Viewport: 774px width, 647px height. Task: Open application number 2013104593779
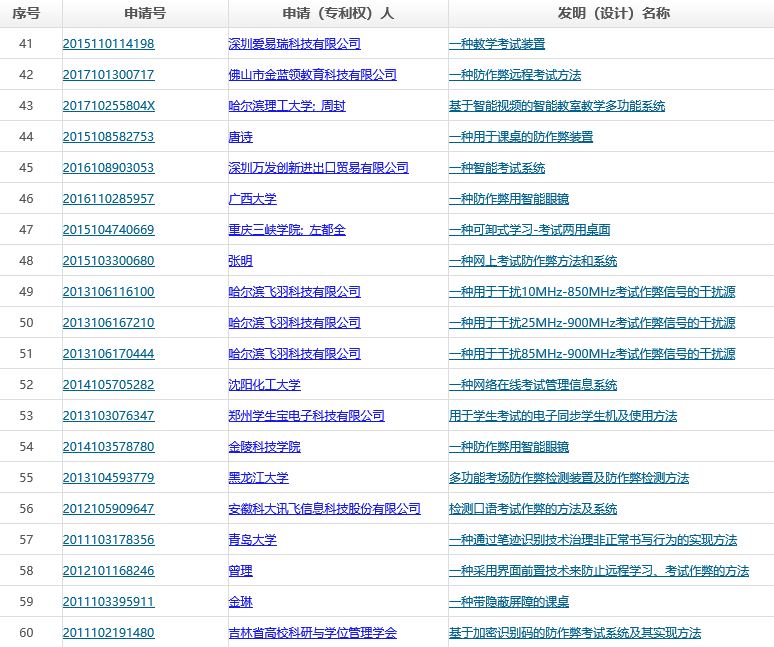tap(109, 478)
